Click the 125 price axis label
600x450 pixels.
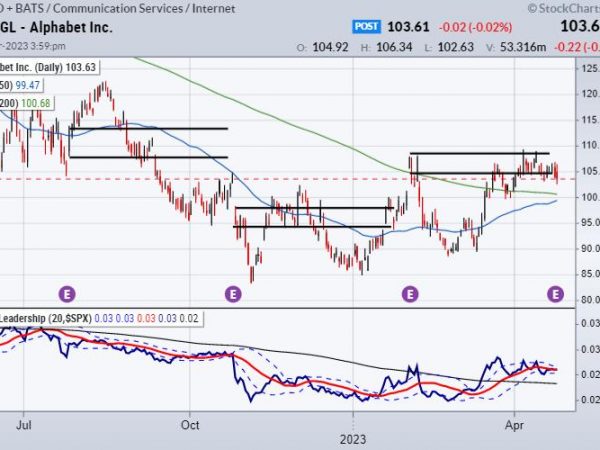click(590, 68)
